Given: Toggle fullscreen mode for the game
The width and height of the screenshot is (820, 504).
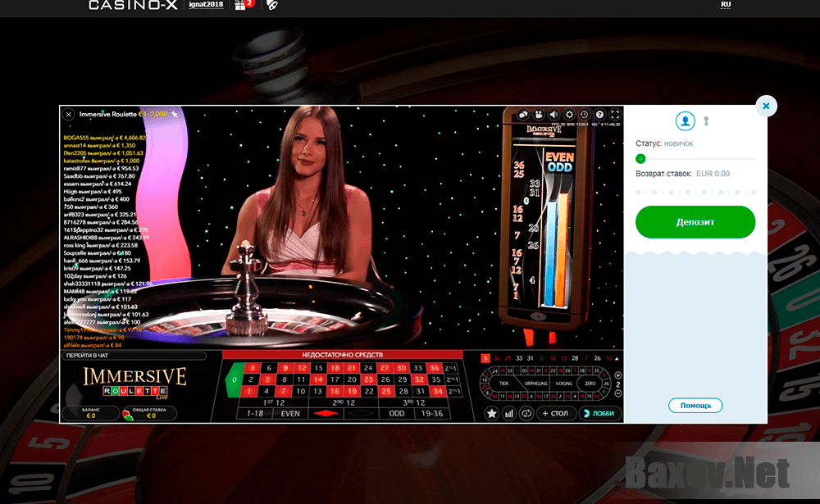Looking at the screenshot, I should point(614,115).
